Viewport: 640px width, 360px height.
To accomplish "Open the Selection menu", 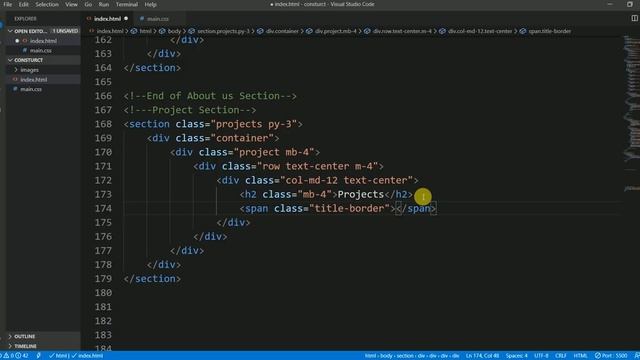I will click(47, 4).
